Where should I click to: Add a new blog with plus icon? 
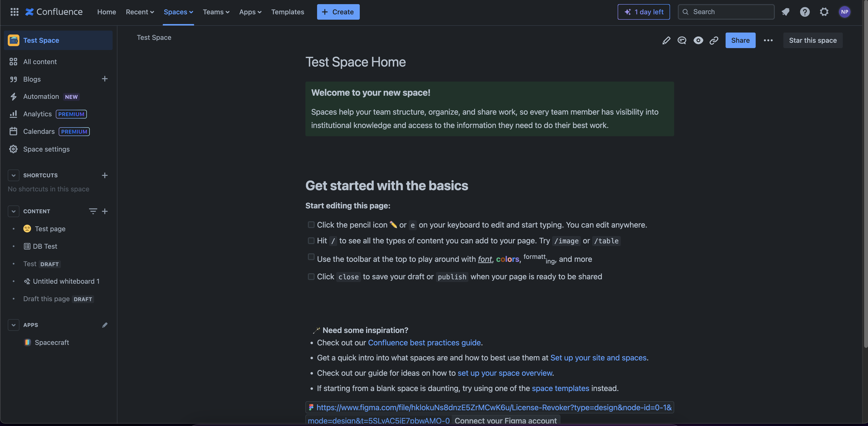point(105,79)
